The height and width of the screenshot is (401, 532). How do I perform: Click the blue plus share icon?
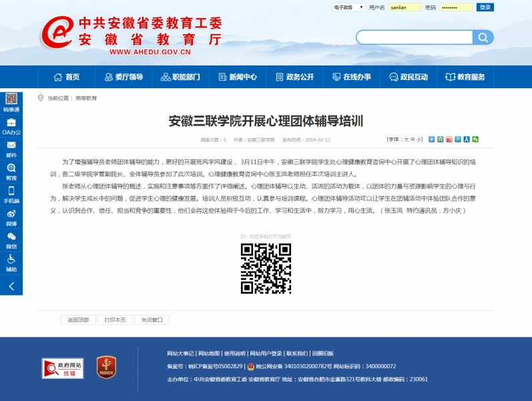click(x=431, y=140)
